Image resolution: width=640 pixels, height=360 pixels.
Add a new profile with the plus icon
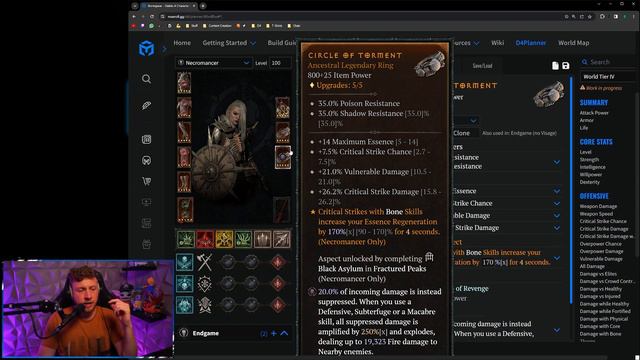pos(274,333)
